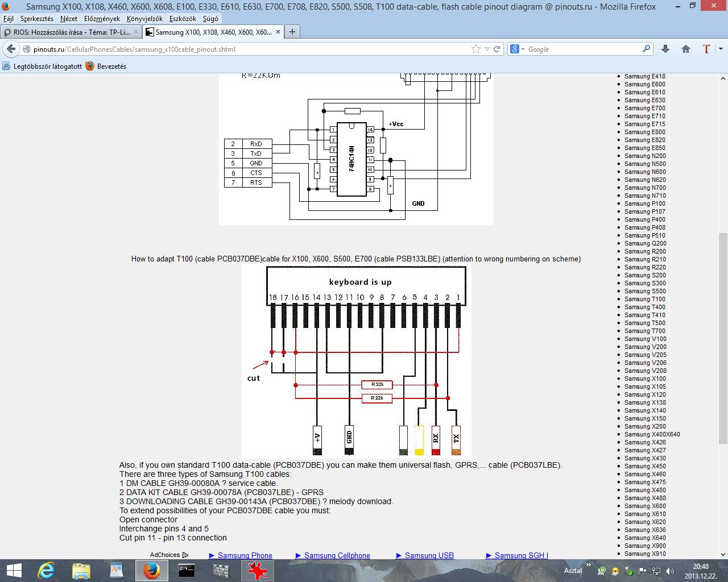Open Samsung N500 pinout link
The height and width of the screenshot is (582, 728).
645,164
